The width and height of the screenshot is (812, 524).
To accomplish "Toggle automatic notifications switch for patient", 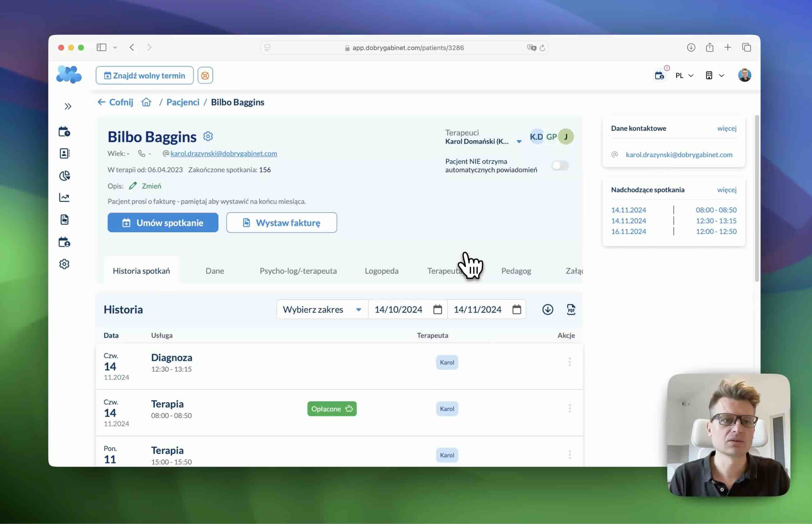I will [x=560, y=166].
